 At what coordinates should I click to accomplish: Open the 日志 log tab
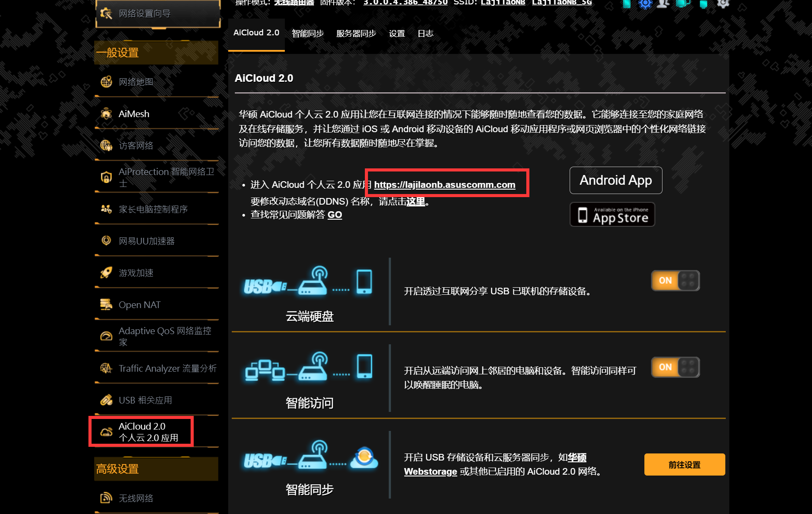(x=425, y=33)
